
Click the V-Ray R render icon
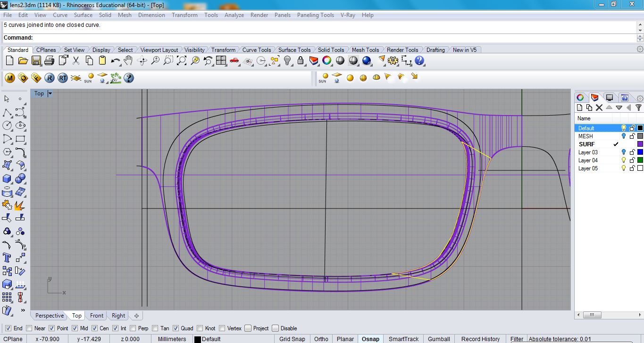(50, 78)
